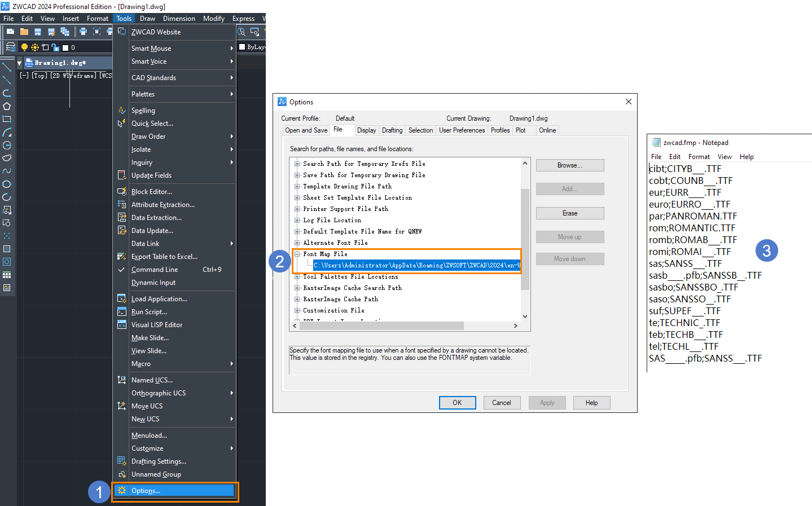The width and height of the screenshot is (812, 506).
Task: Select the Region tool
Action: pos(7,262)
